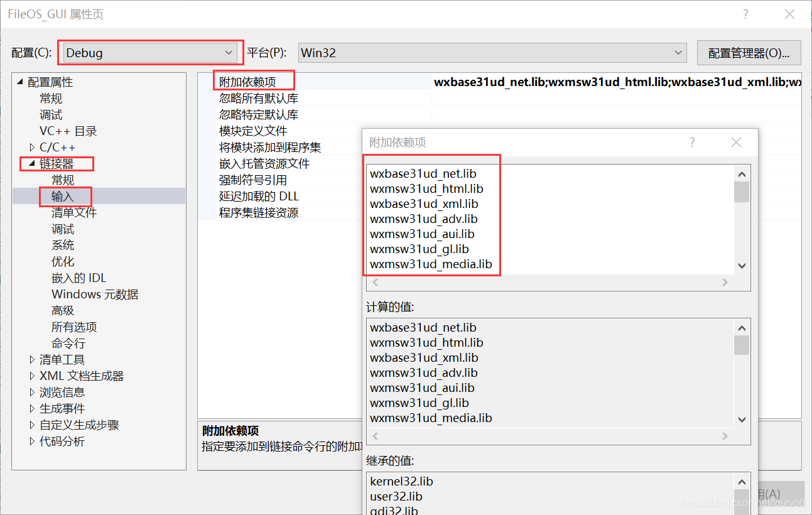
Task: Select Windows 元数据 tree item
Action: (95, 295)
